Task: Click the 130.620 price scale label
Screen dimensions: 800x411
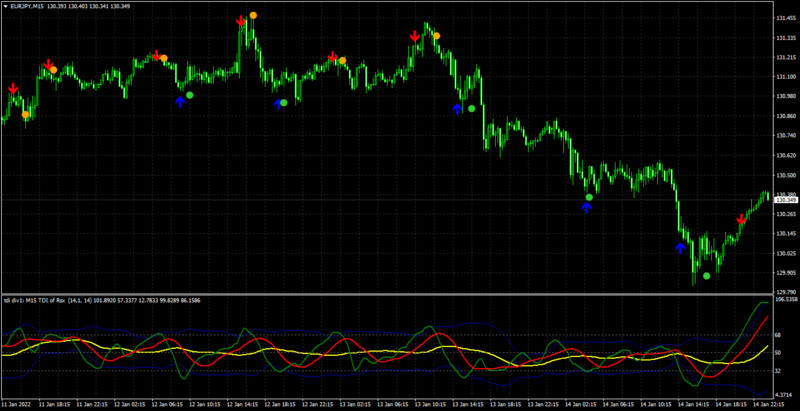Action: [x=786, y=155]
